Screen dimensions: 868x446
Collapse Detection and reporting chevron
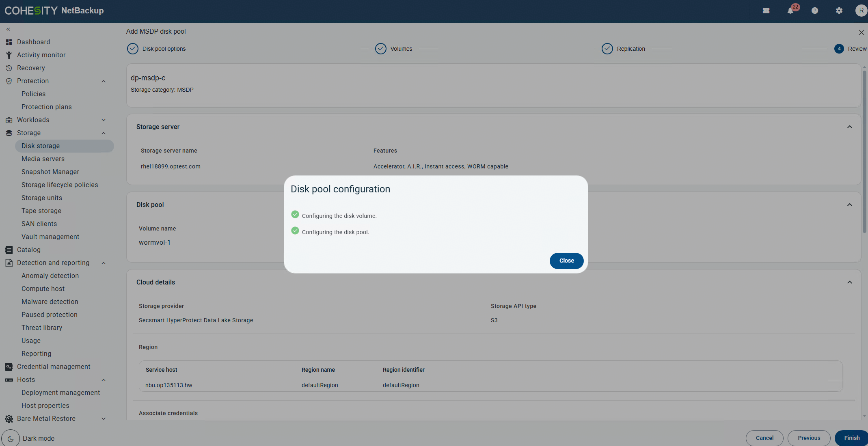point(104,263)
